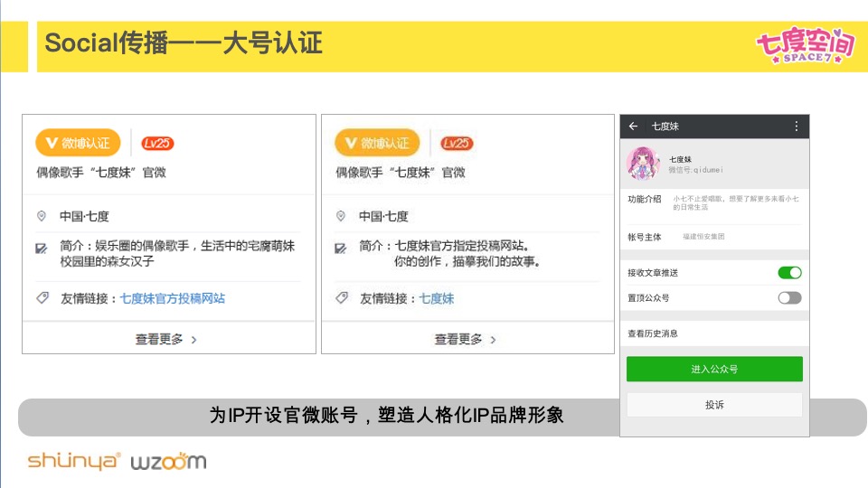
Task: Click 微博认证 badge in left card
Action: click(78, 144)
